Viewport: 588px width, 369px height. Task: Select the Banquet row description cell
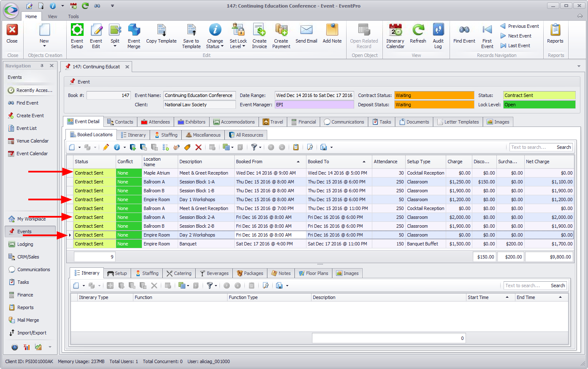click(206, 244)
